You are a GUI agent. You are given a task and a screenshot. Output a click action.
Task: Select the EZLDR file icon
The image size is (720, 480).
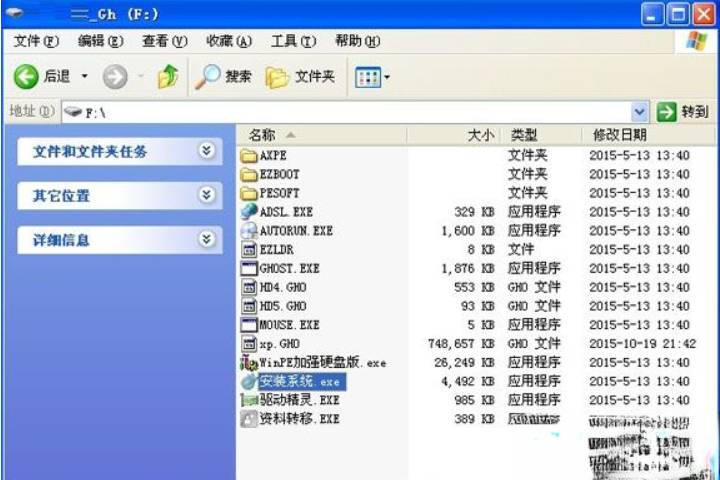249,249
